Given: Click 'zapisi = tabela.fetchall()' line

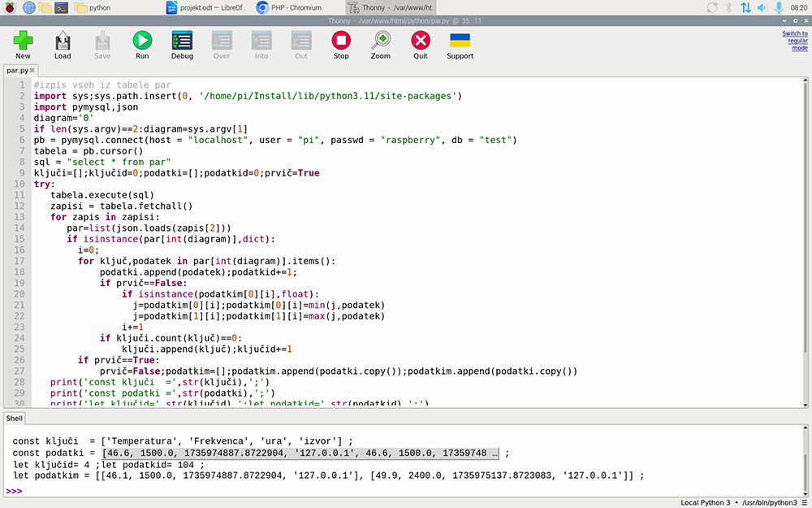Looking at the screenshot, I should tap(121, 206).
